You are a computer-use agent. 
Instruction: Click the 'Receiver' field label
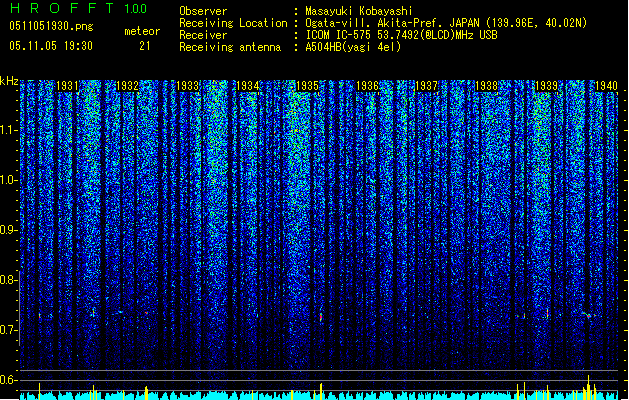[203, 35]
